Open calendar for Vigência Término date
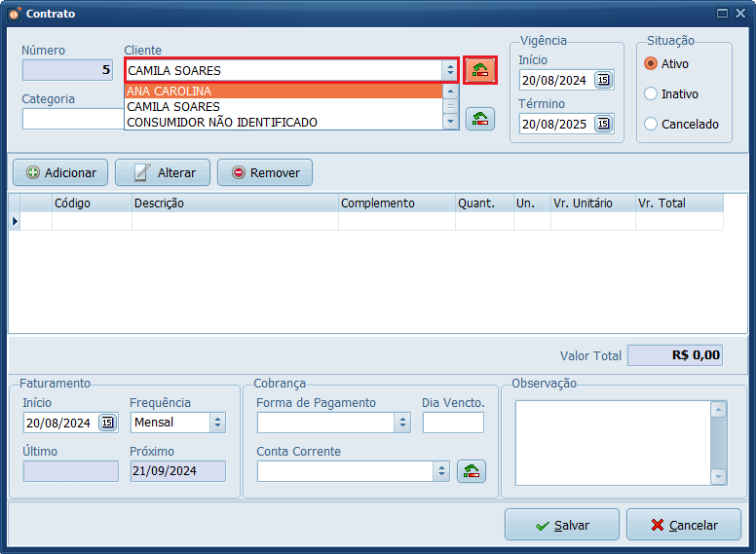Image resolution: width=756 pixels, height=554 pixels. click(x=603, y=124)
